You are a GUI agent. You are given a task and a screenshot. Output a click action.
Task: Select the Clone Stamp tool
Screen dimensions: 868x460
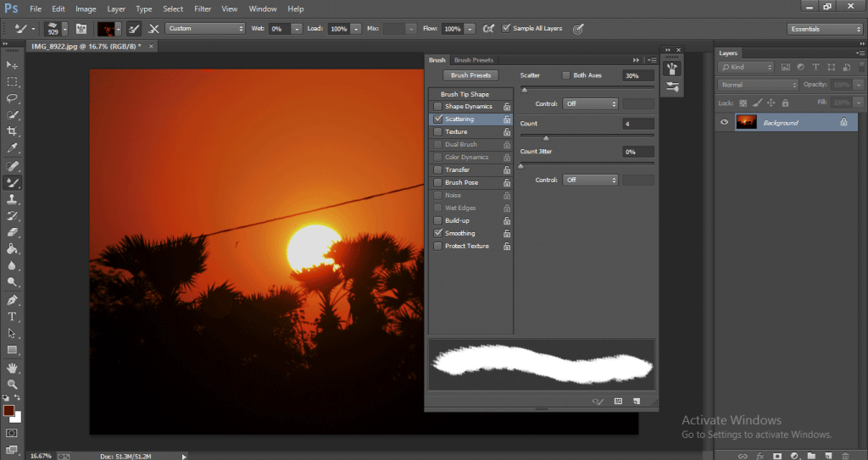(x=12, y=199)
